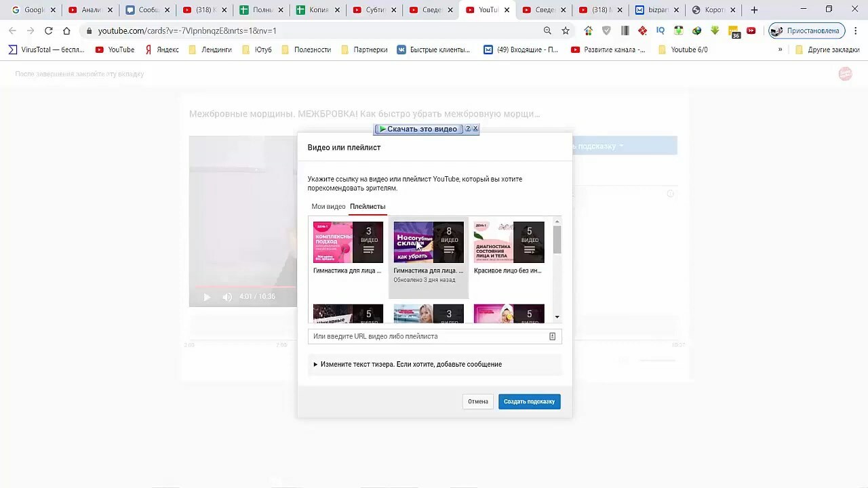Click the playlist list scrollbar thumb

(x=557, y=240)
